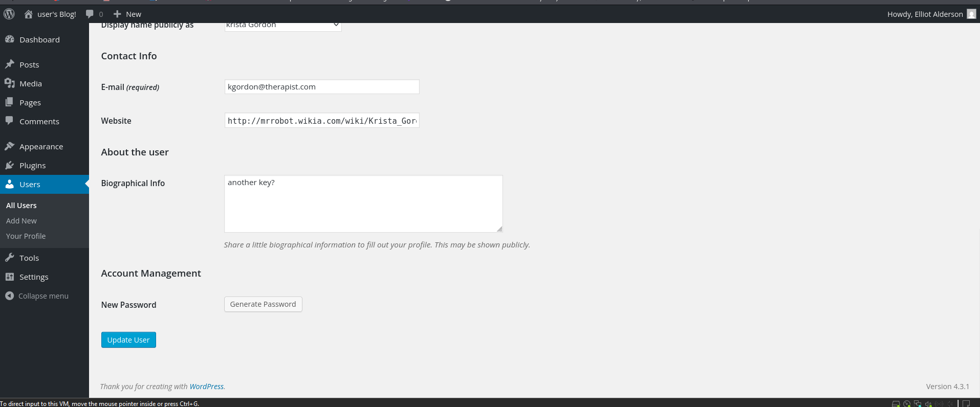Screen dimensions: 980x407
Task: Click the Appearance paintbrush icon
Action: (x=9, y=146)
